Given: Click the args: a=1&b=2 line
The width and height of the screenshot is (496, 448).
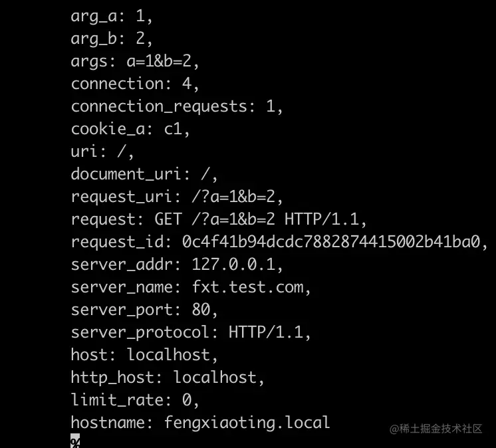Looking at the screenshot, I should (x=135, y=61).
